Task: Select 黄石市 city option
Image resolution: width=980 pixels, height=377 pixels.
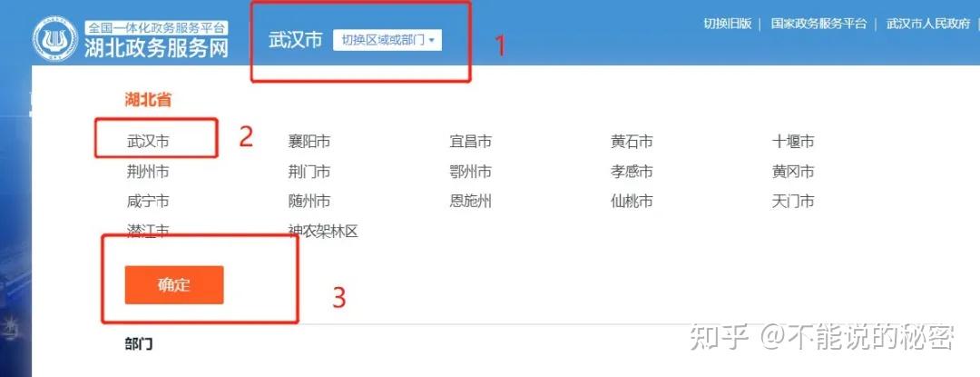Action: click(x=632, y=142)
